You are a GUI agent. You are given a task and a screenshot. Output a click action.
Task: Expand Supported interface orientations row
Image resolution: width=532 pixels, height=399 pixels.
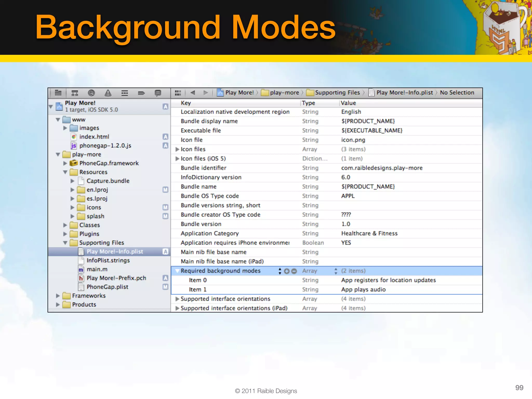pyautogui.click(x=177, y=299)
